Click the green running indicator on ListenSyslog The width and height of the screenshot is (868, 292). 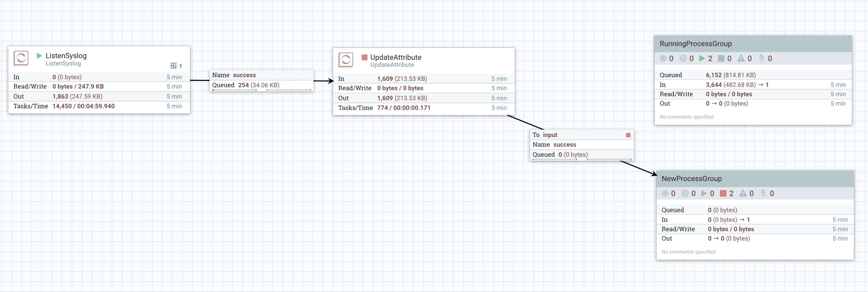pos(39,55)
